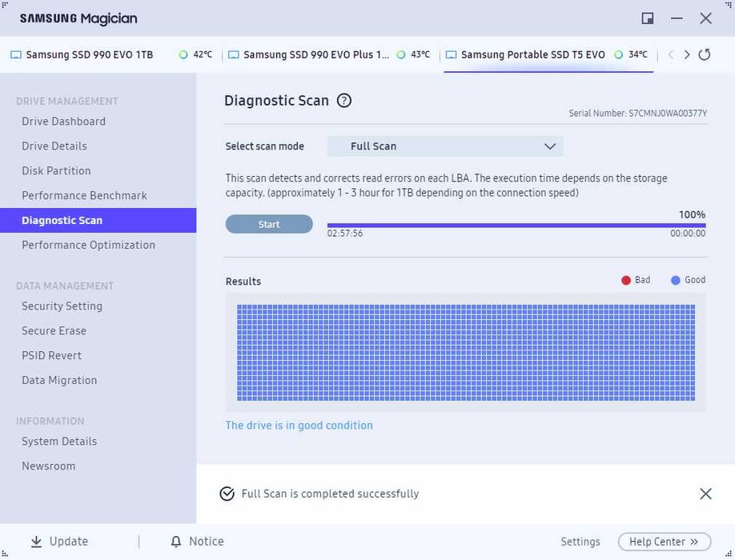Click the completed checkmark icon
The image size is (735, 560).
click(227, 494)
